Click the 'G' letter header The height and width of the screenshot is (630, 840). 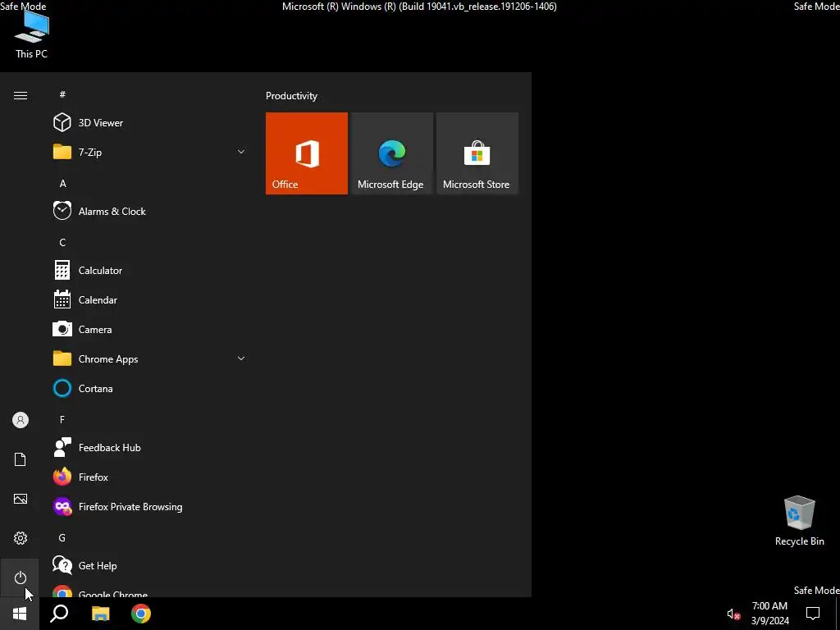pyautogui.click(x=62, y=538)
